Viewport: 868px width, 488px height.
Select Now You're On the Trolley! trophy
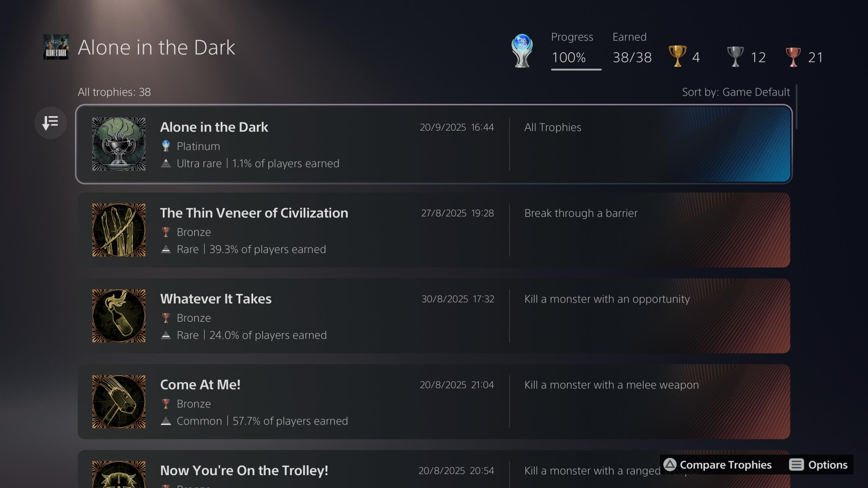362,471
